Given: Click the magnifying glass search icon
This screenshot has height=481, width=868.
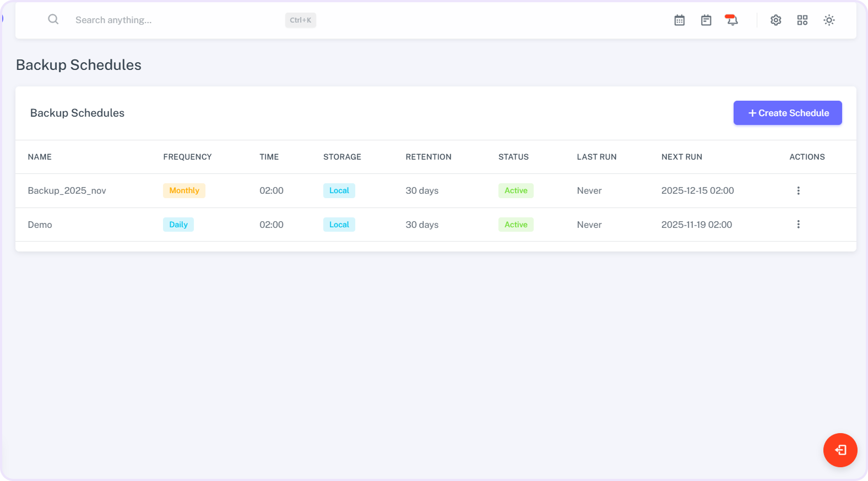Looking at the screenshot, I should tap(53, 20).
